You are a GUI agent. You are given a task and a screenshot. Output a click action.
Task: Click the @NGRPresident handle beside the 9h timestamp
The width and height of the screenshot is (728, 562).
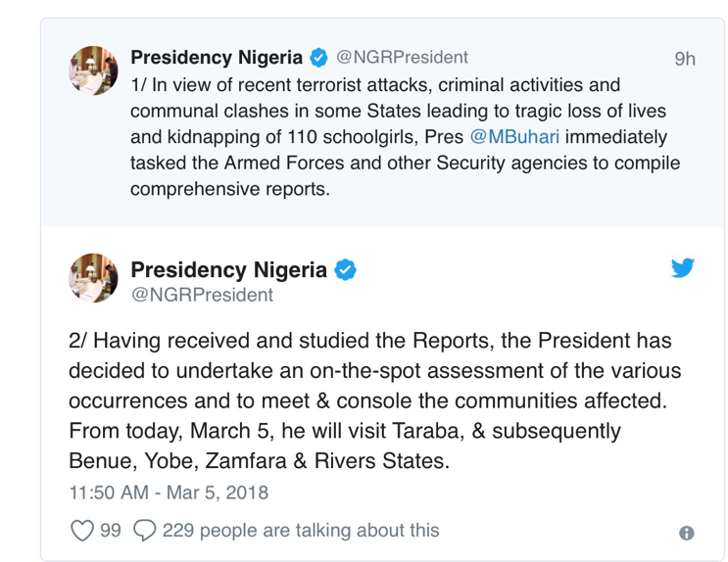pos(403,58)
